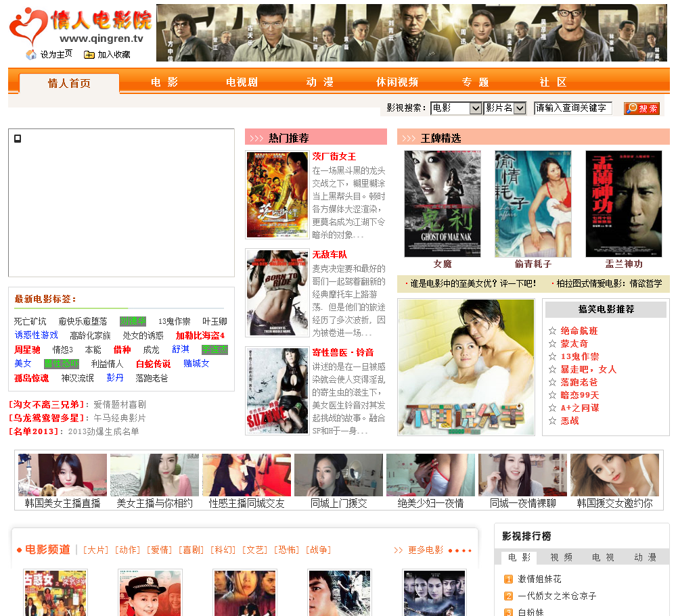Open the 社区 navigation tab
Viewport: 678px width, 616px height.
[553, 82]
